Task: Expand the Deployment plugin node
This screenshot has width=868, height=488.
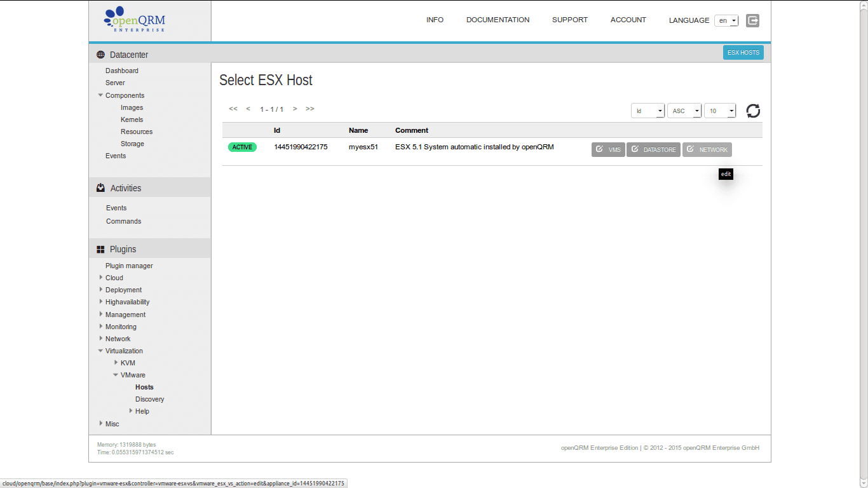Action: [100, 290]
